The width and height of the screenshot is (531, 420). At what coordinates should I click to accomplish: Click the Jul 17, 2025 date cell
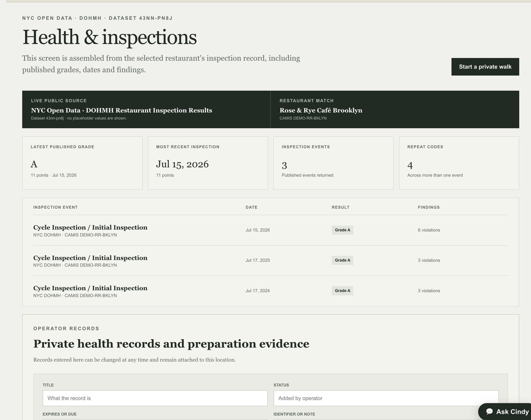(258, 260)
